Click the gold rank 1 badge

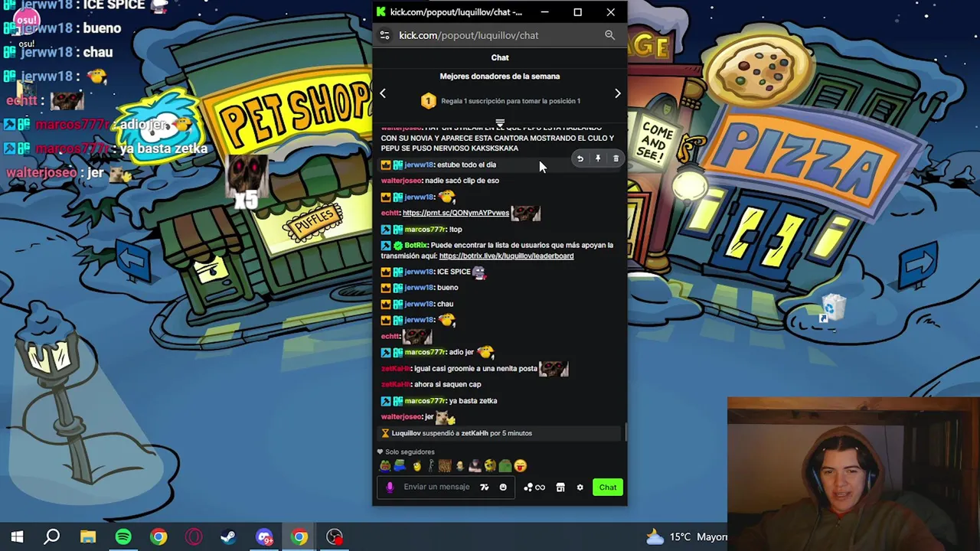[x=428, y=101]
